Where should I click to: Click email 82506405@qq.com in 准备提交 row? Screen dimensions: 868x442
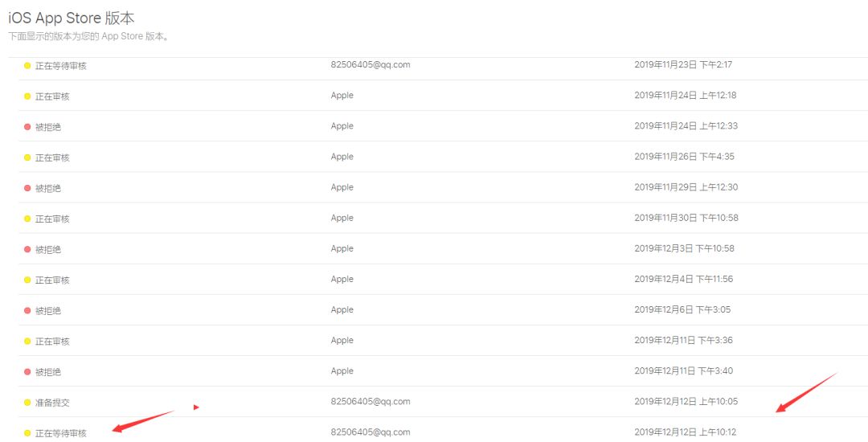pyautogui.click(x=371, y=402)
